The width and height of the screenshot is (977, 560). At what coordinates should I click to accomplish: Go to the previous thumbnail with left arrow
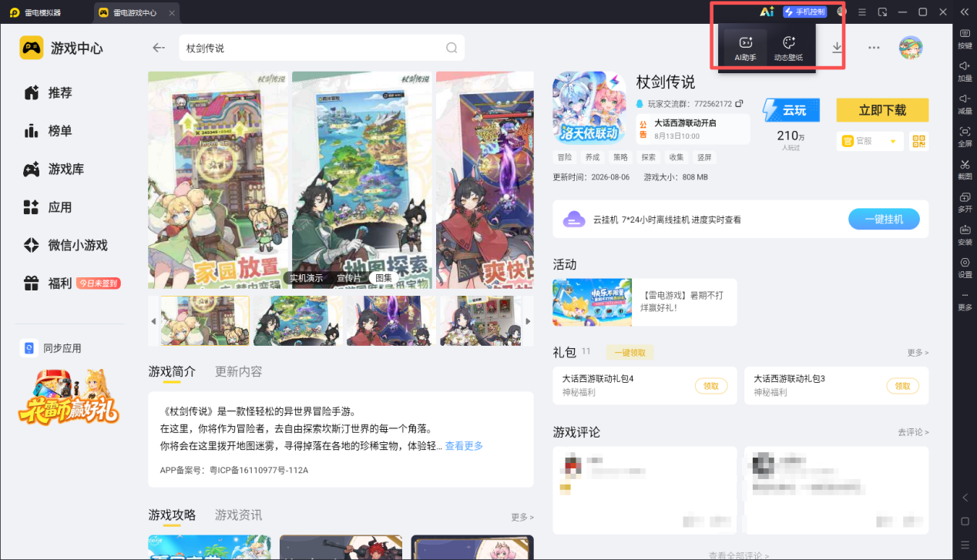coord(153,320)
